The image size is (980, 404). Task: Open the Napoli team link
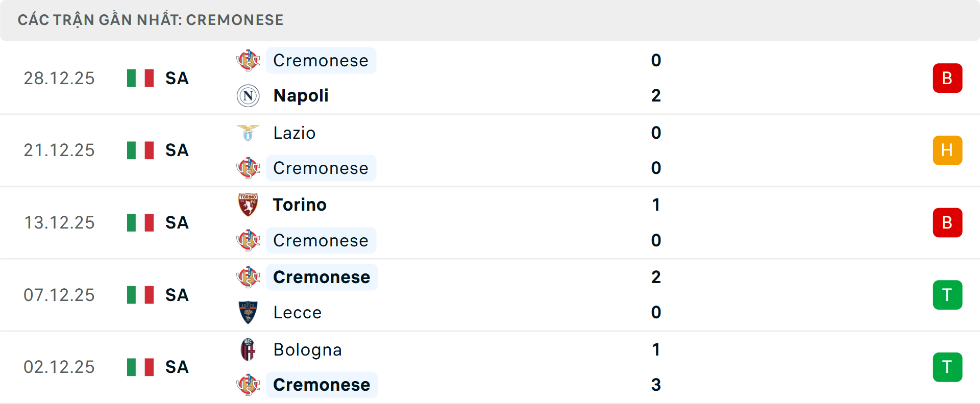(x=301, y=96)
